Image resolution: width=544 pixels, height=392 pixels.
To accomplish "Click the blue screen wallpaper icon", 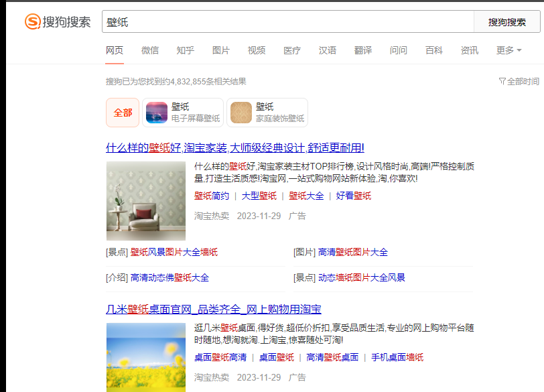I will (157, 113).
